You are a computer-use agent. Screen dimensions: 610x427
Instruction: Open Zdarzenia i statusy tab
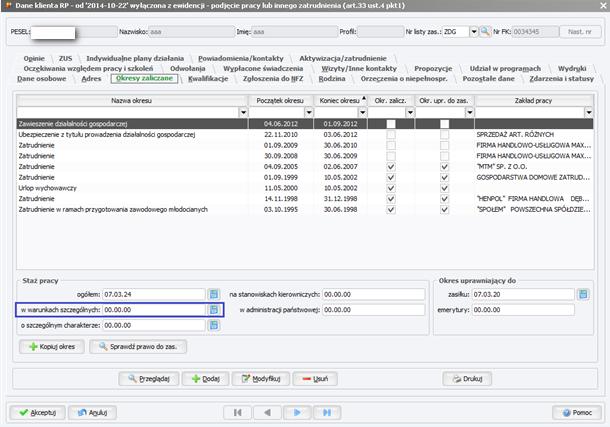coord(561,79)
